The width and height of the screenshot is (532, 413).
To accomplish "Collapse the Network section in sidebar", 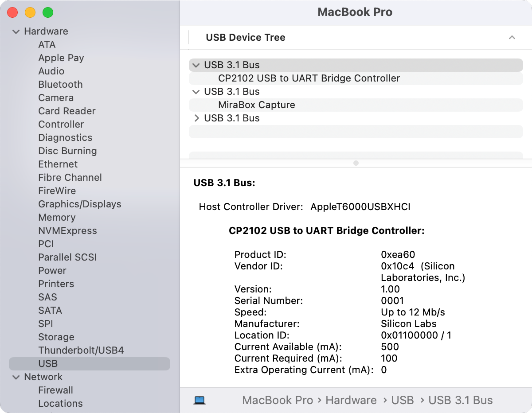I will [x=16, y=377].
